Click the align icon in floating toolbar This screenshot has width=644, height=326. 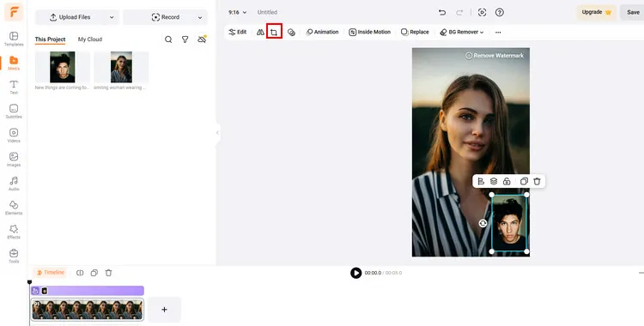481,181
